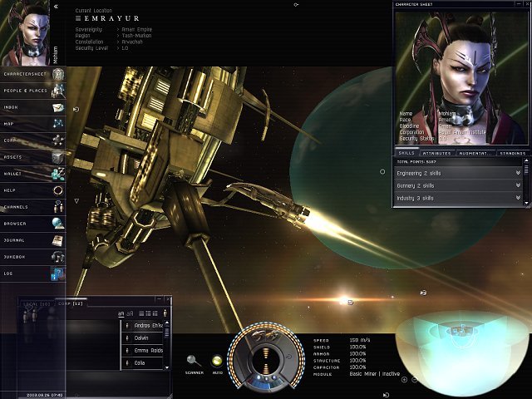Open the star Map icon

click(58, 124)
